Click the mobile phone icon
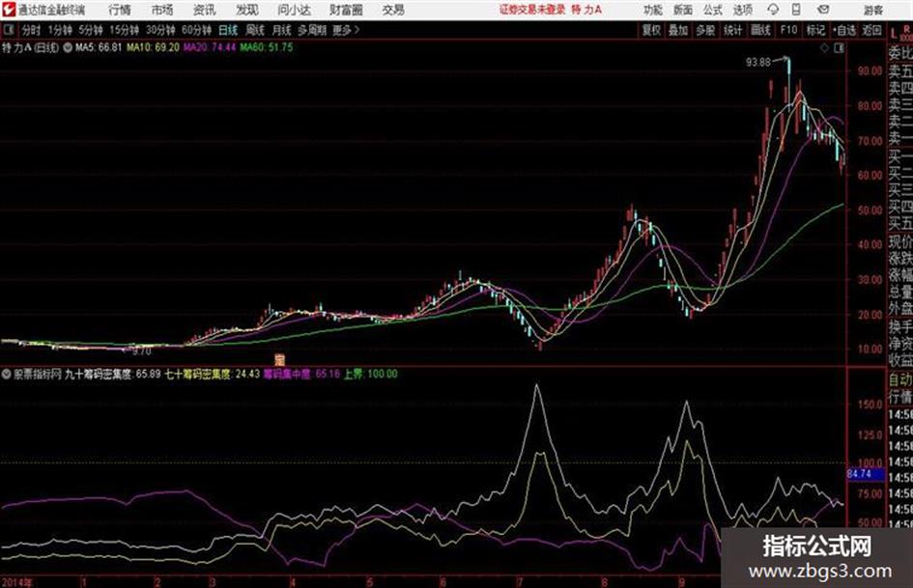913x588 pixels. point(796,10)
